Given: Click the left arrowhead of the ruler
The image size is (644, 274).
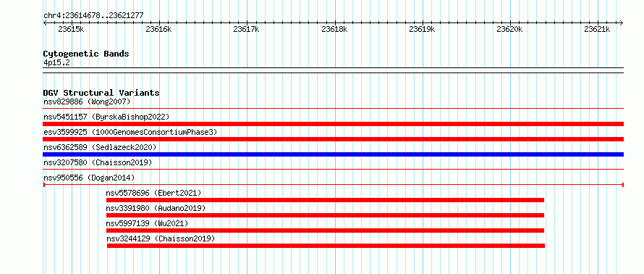Looking at the screenshot, I should coord(45,22).
